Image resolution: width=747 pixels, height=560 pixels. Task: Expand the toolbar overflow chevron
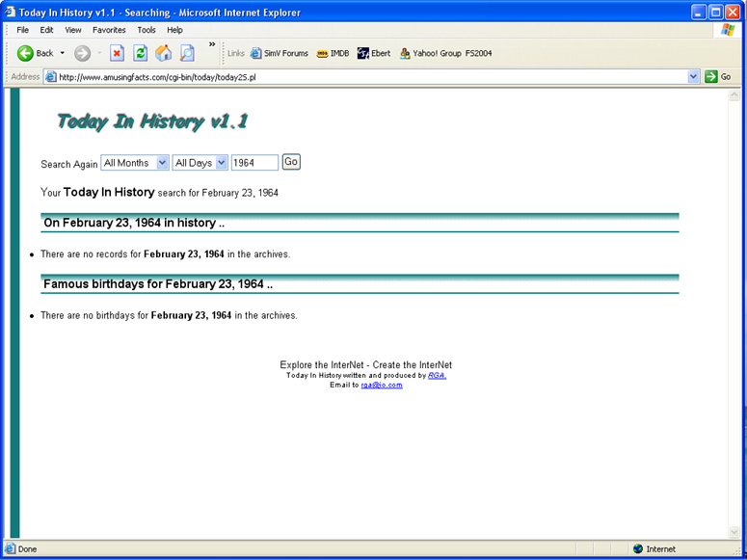click(212, 44)
